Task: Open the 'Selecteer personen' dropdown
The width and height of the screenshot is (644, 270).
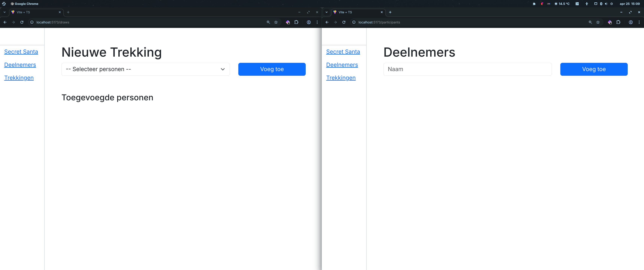Action: [x=145, y=69]
